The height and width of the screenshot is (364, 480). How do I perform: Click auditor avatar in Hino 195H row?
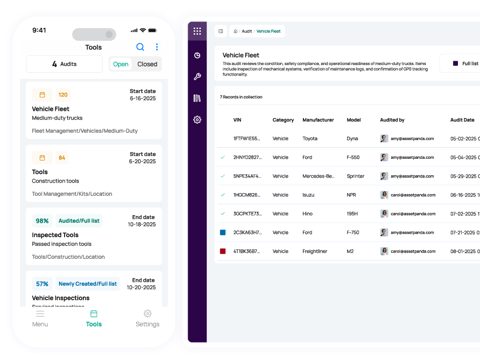click(x=384, y=214)
